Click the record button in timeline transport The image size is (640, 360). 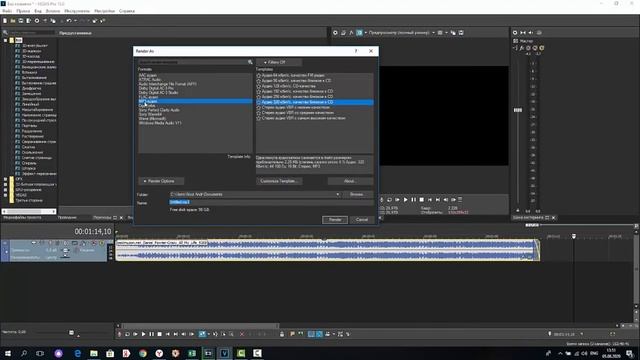pyautogui.click(x=119, y=334)
